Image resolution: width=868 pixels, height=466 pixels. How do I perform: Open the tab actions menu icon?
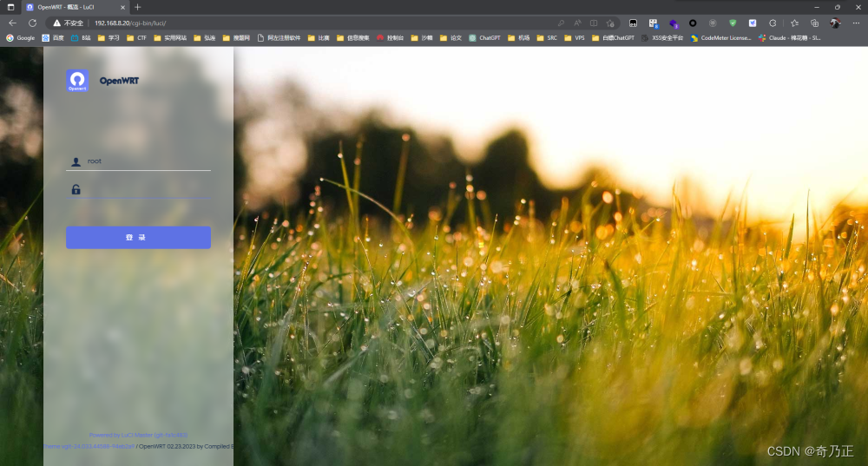[x=10, y=7]
